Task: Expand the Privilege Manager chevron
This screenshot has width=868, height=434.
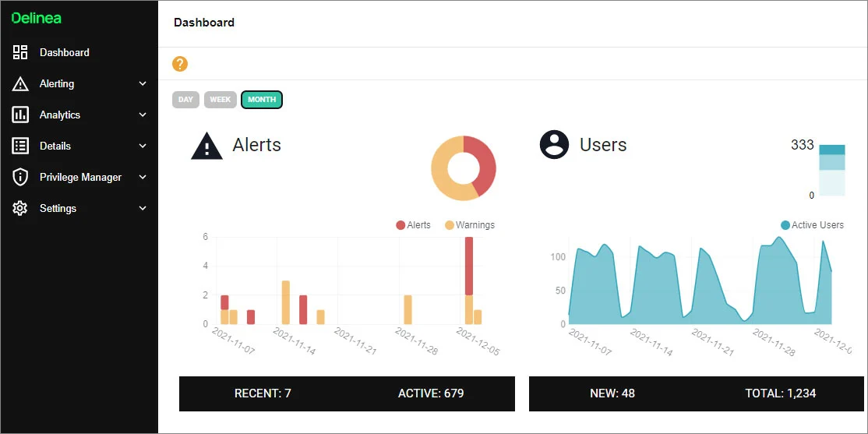Action: coord(143,177)
